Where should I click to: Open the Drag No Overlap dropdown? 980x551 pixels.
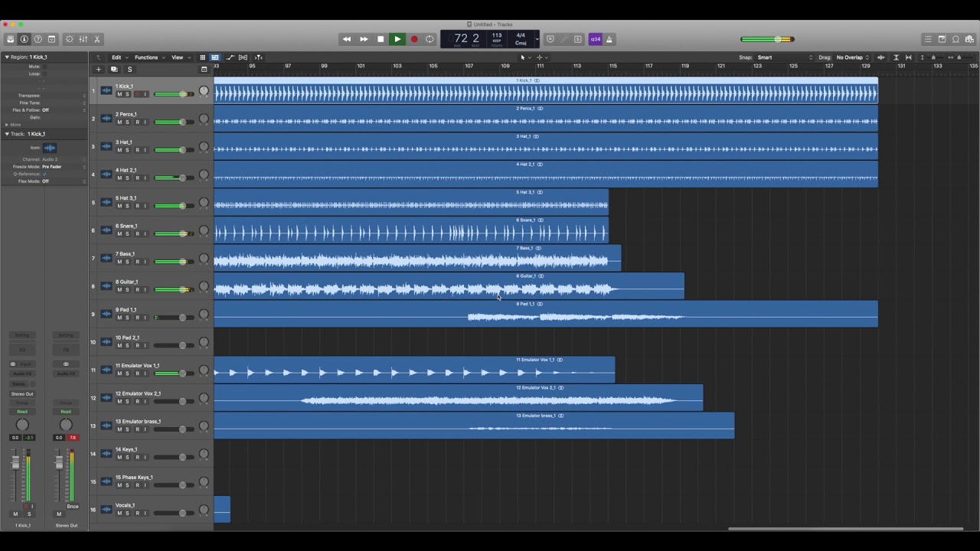pyautogui.click(x=853, y=57)
